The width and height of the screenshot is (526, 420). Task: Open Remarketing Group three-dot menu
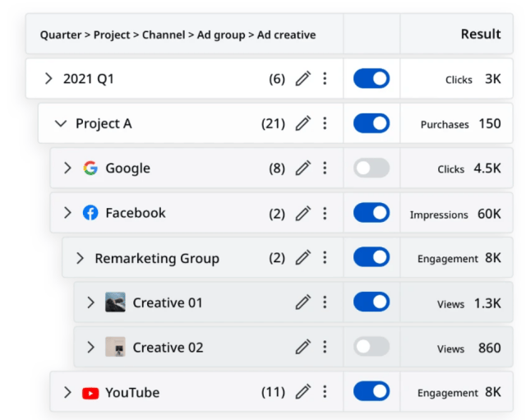tap(325, 257)
